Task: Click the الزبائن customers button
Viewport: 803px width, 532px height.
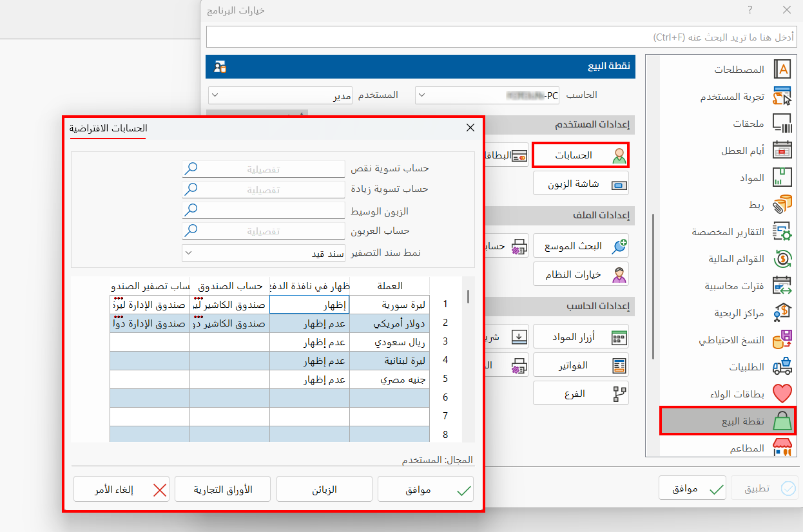Action: click(324, 488)
